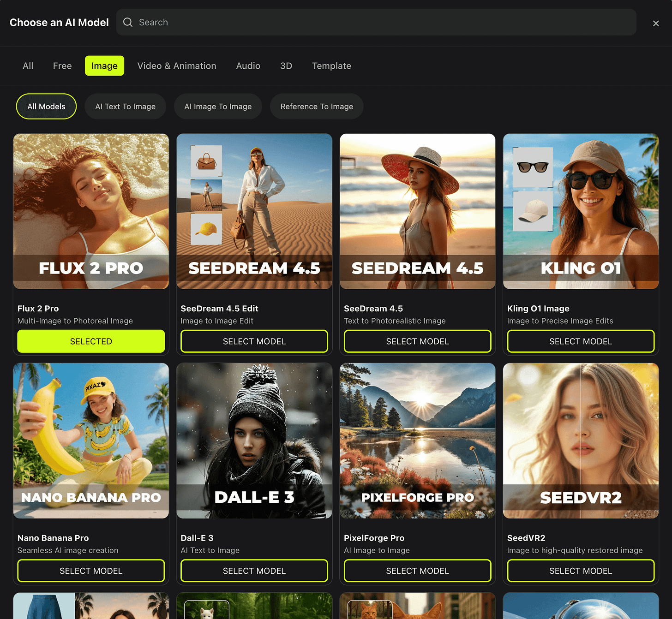672x619 pixels.
Task: Click 'Image to Precise Image Edits' description
Action: point(560,321)
